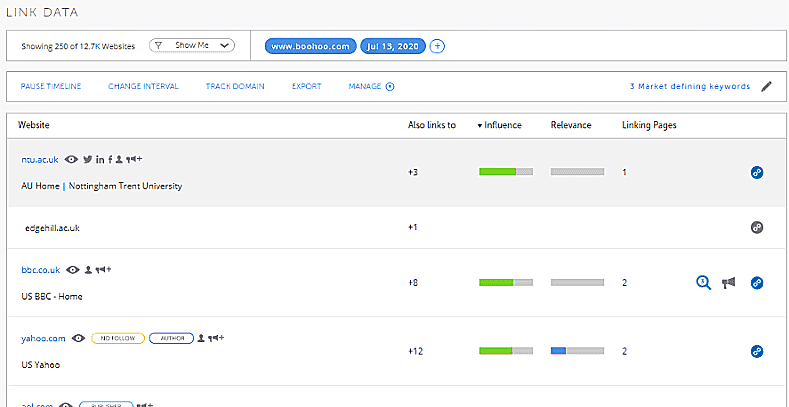Click +12 also links for yahoo.com
Screen dimensions: 789x407
coord(415,351)
